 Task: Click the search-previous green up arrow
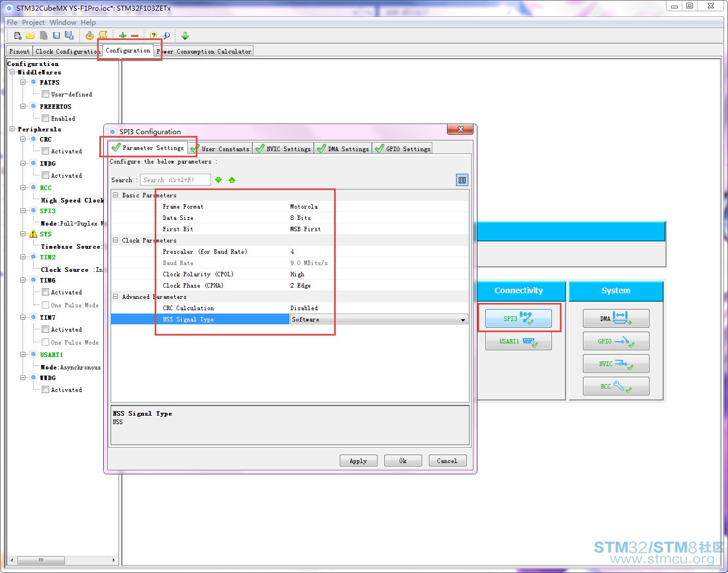[232, 180]
